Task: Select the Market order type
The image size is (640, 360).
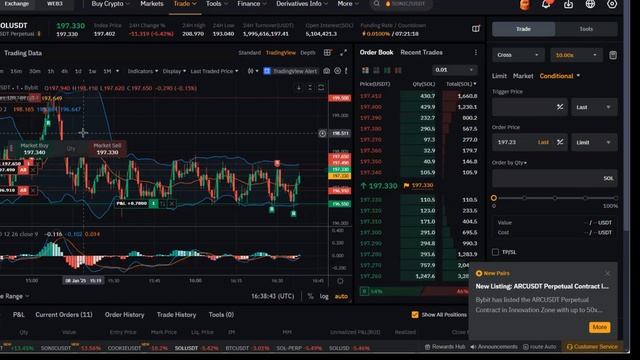Action: coord(523,76)
